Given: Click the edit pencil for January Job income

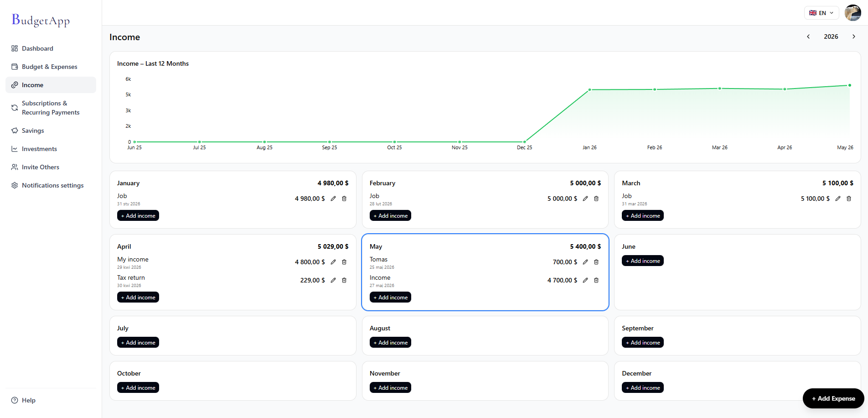Looking at the screenshot, I should point(333,199).
